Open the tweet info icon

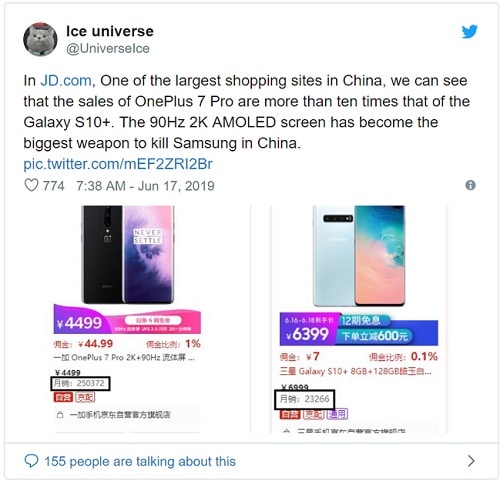pyautogui.click(x=470, y=185)
